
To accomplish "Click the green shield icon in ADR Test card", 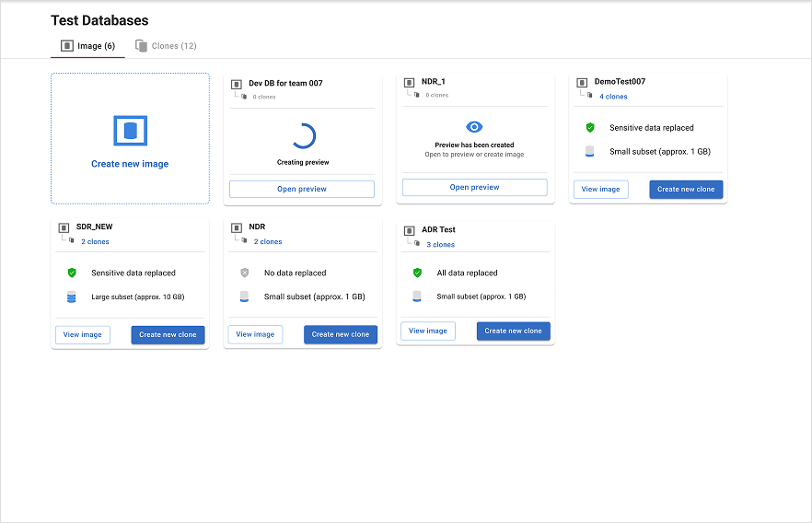I will coord(417,273).
